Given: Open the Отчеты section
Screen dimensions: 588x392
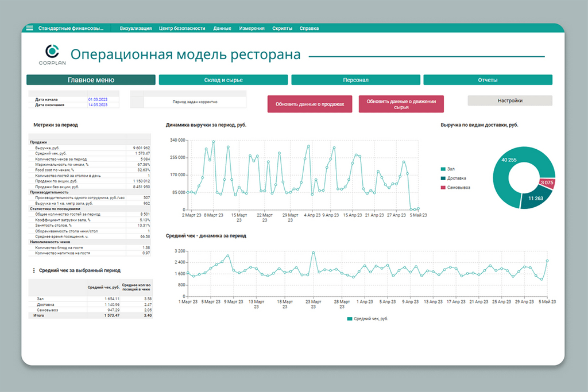Looking at the screenshot, I should (x=488, y=80).
